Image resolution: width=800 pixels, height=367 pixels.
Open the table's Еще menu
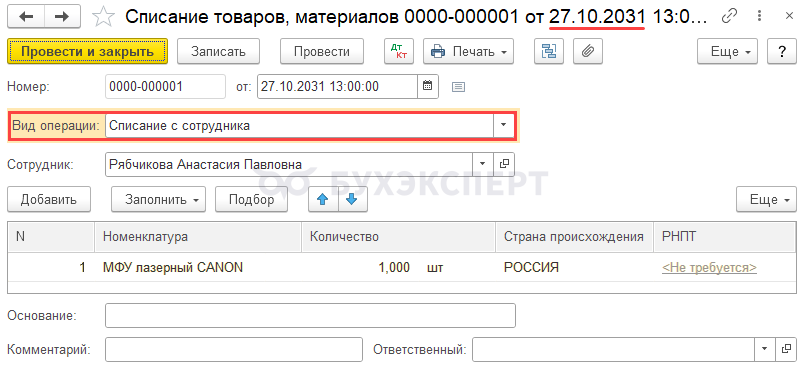click(x=766, y=199)
